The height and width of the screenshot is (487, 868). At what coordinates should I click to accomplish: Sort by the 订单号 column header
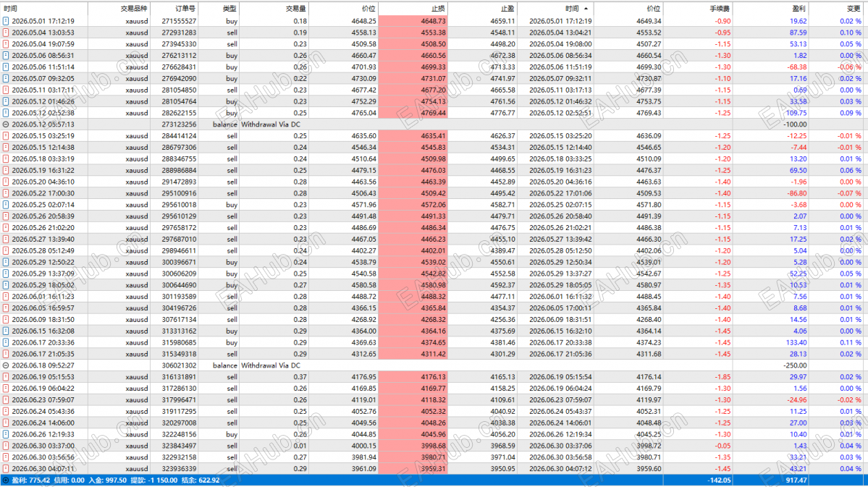click(x=185, y=8)
